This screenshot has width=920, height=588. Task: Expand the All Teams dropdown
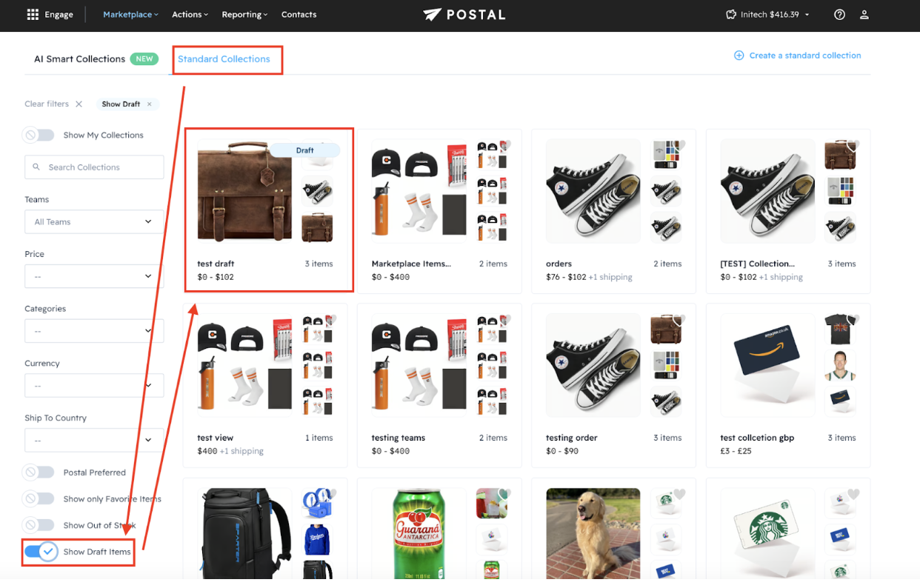click(94, 221)
